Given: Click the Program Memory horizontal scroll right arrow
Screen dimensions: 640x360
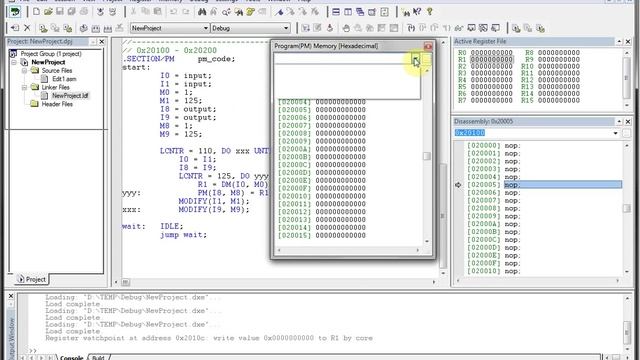Looking at the screenshot, I should tap(418, 250).
